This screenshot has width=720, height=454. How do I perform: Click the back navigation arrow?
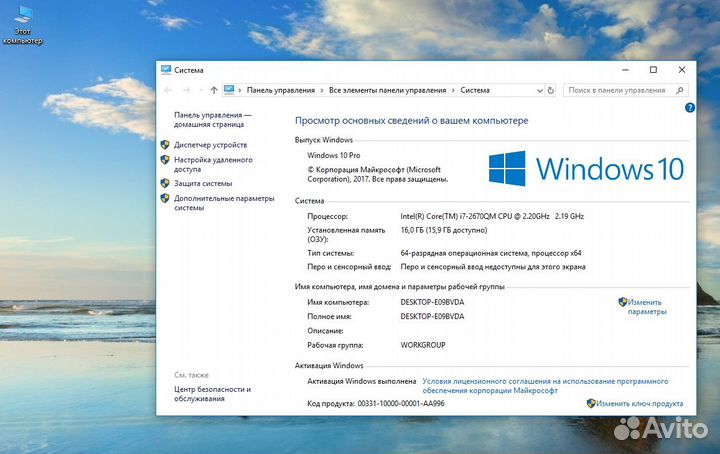click(168, 90)
